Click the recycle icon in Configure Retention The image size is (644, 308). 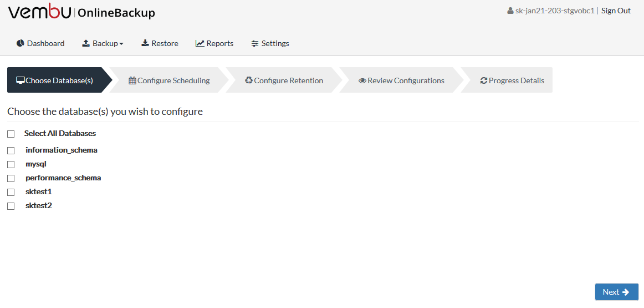[x=249, y=80]
